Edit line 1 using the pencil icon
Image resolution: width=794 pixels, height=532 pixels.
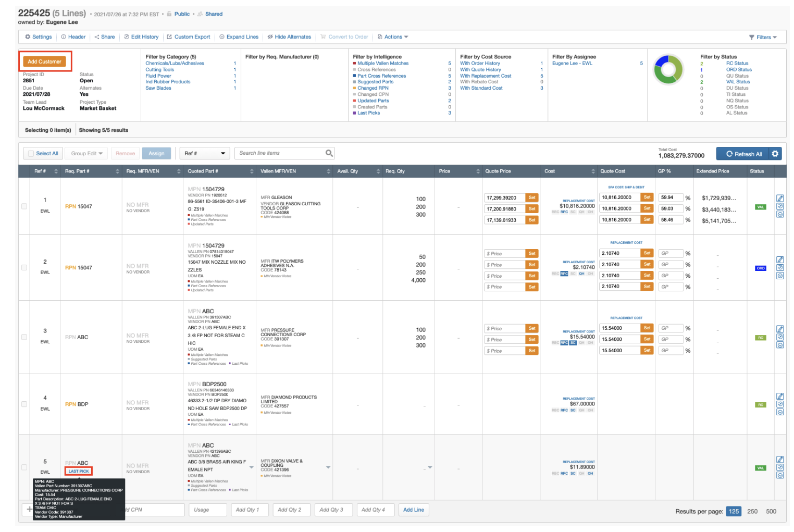pos(780,198)
